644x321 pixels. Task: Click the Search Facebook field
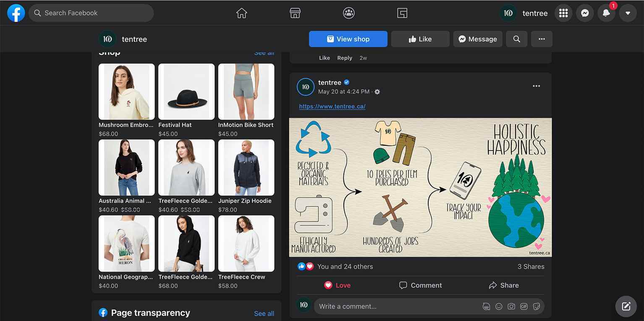pyautogui.click(x=91, y=13)
